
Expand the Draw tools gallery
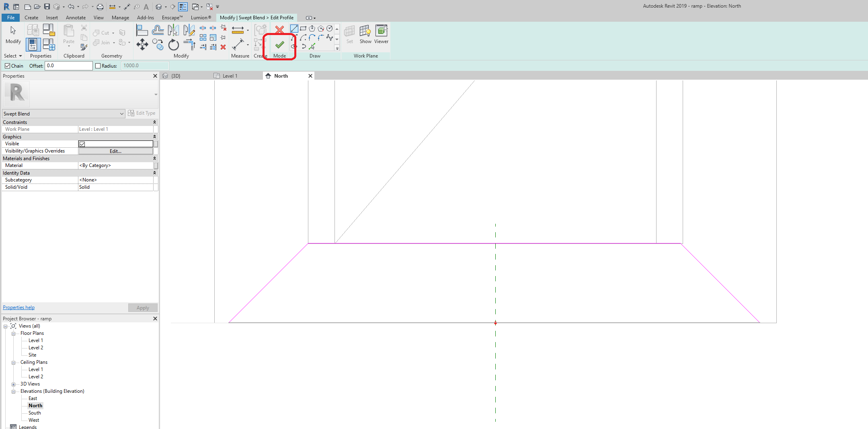coord(337,48)
